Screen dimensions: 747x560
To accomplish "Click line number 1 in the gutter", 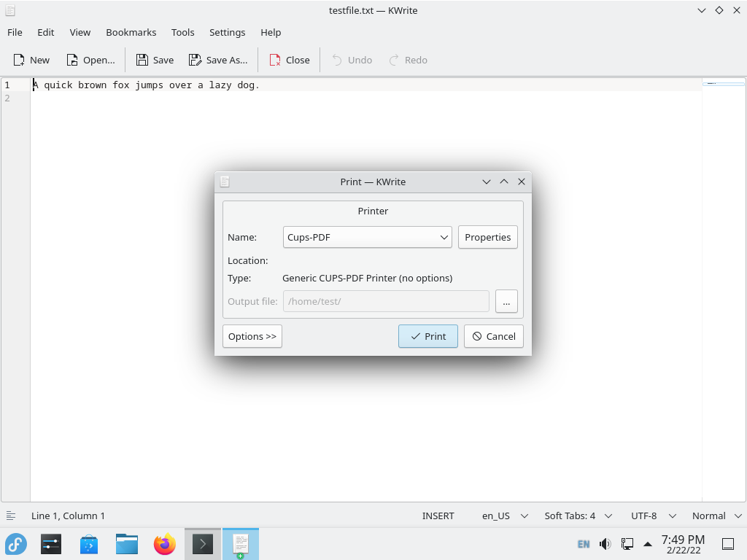I will coord(7,85).
